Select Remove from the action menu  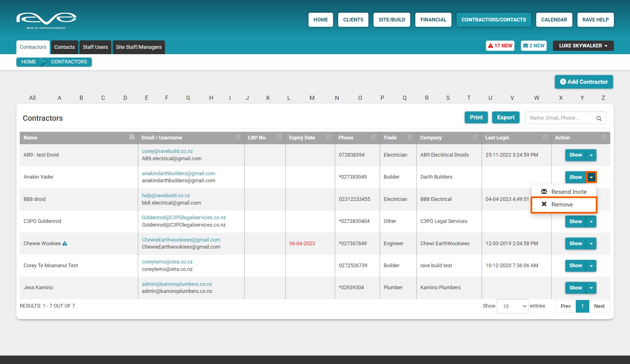562,205
